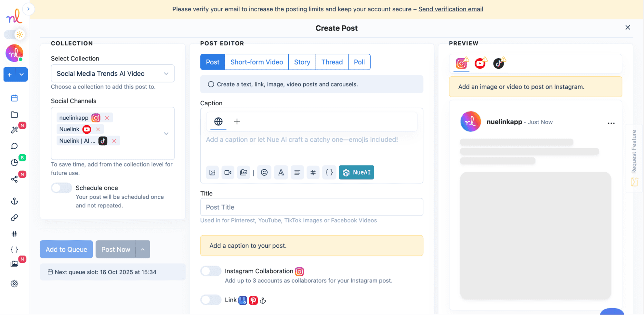Select the Short-form Video tab
The image size is (644, 315).
pyautogui.click(x=256, y=62)
